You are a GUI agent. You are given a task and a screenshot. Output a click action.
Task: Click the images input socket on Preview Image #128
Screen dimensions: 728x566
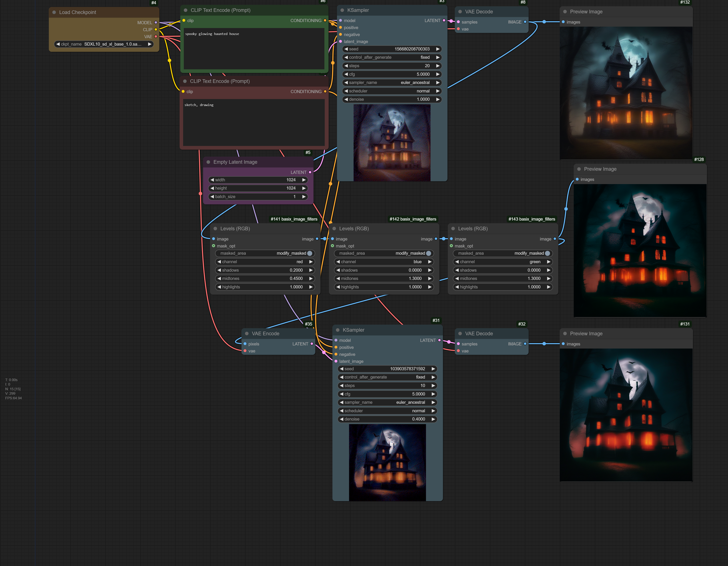577,179
